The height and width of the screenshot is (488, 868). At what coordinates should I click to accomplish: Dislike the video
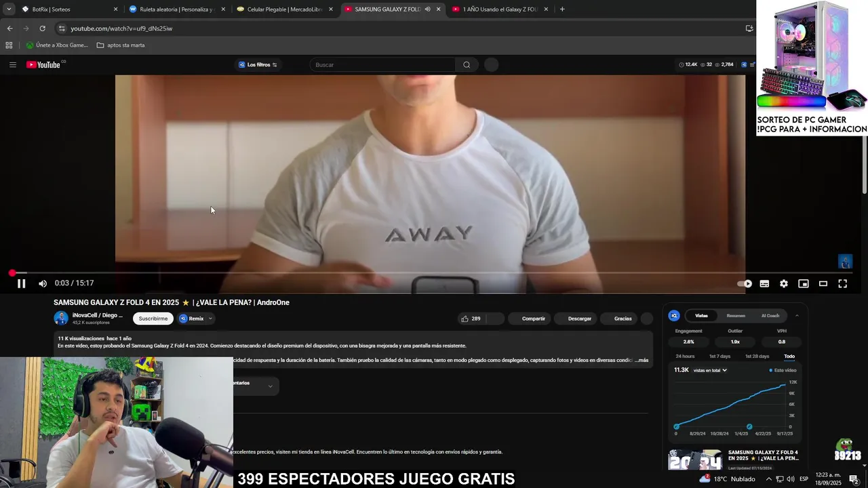click(495, 319)
